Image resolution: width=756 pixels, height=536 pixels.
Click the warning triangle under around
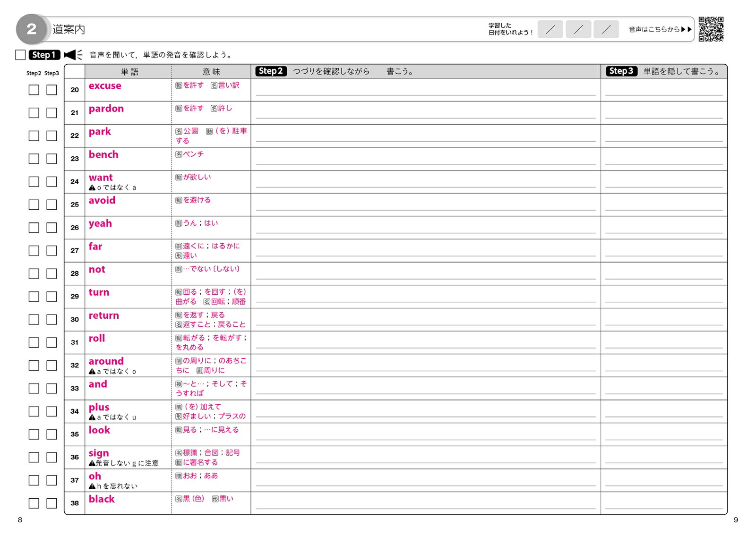[x=92, y=372]
